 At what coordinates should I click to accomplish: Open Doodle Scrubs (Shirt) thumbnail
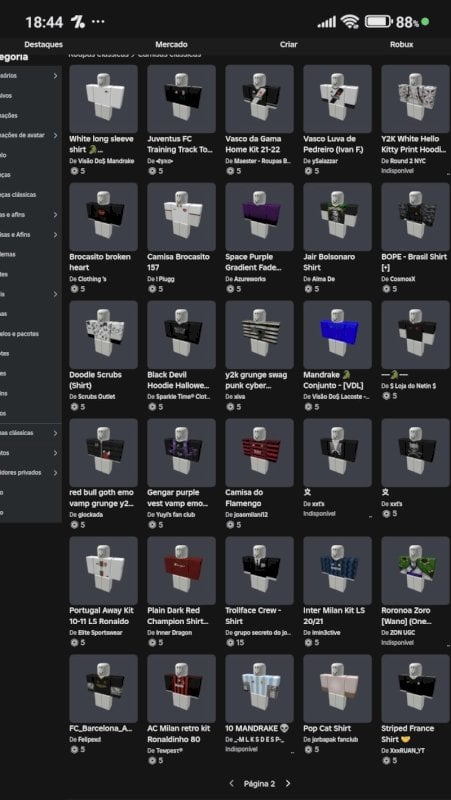coord(104,335)
